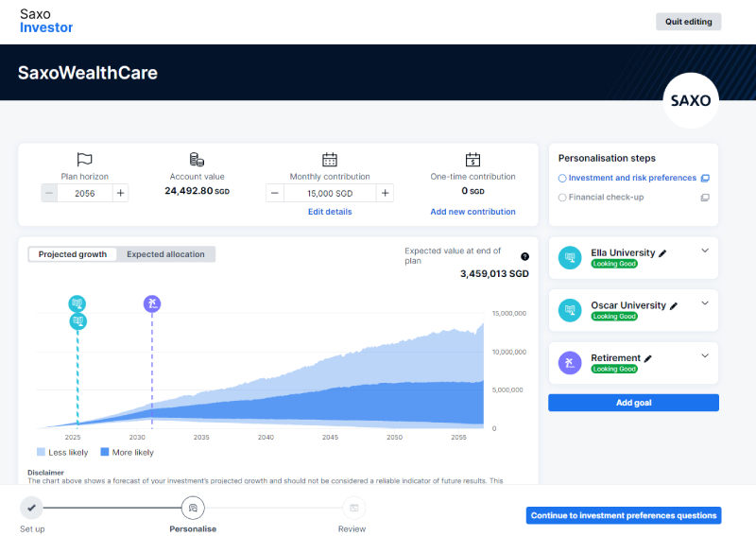
Task: Expand the Retirement goal card
Action: pos(704,355)
